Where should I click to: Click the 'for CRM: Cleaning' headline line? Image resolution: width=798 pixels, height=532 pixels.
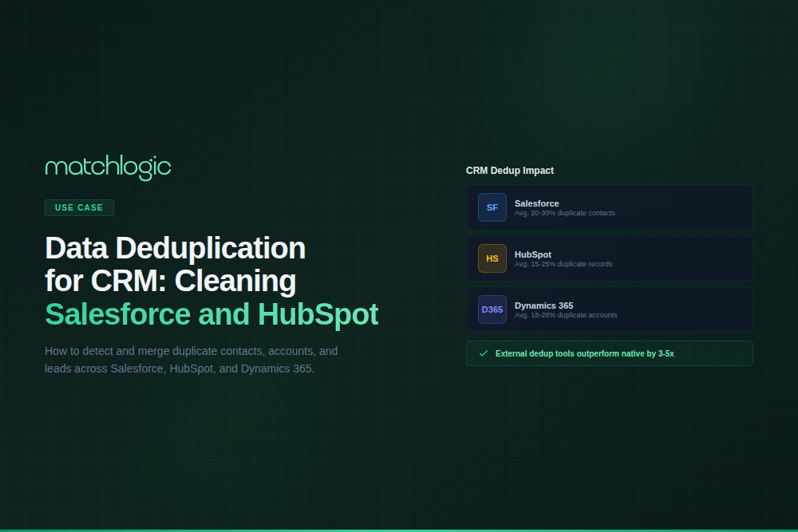tap(171, 281)
